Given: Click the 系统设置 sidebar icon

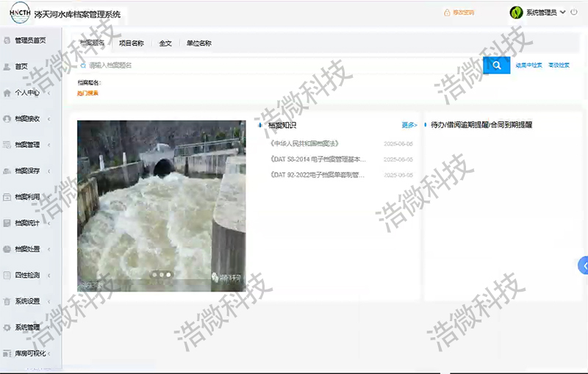Looking at the screenshot, I should click(x=7, y=301).
